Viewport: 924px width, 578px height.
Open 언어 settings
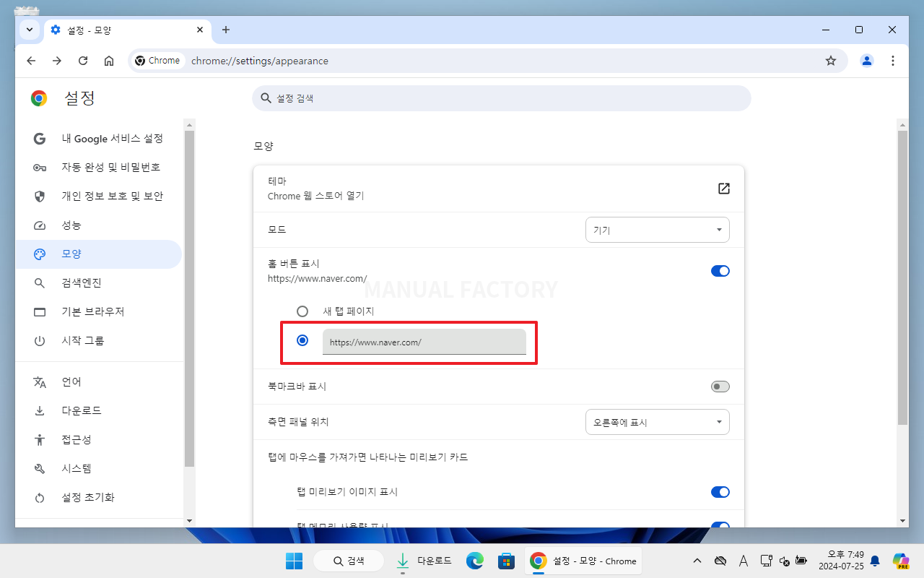99,382
